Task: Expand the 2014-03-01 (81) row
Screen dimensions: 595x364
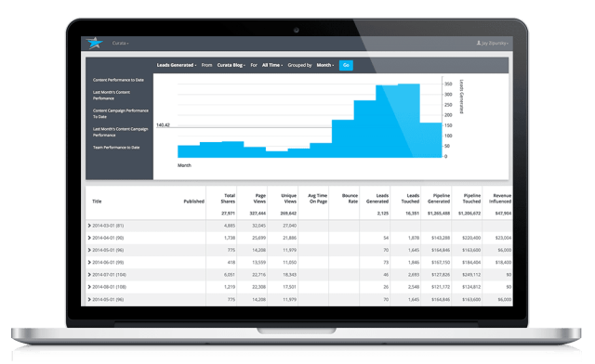Action: [89, 226]
